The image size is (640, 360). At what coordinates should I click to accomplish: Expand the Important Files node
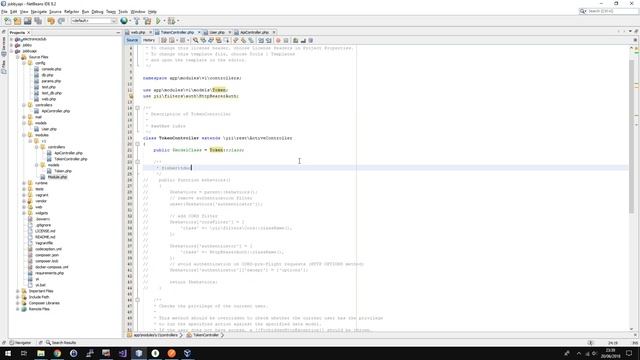18,291
